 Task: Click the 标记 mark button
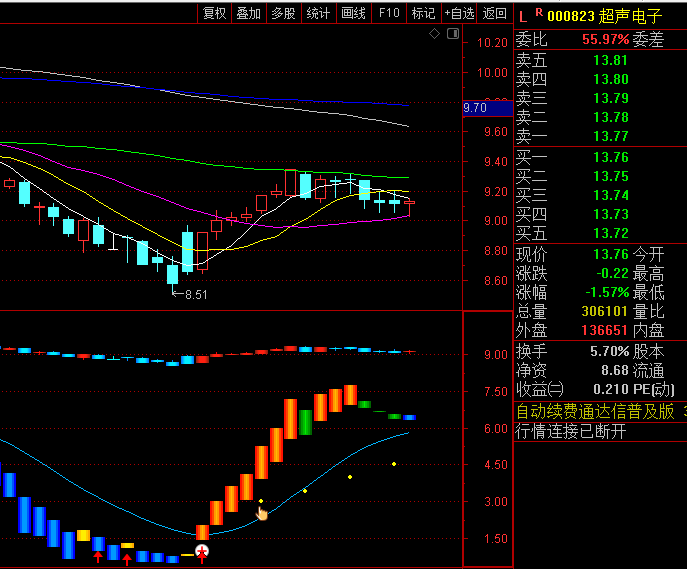click(x=424, y=13)
